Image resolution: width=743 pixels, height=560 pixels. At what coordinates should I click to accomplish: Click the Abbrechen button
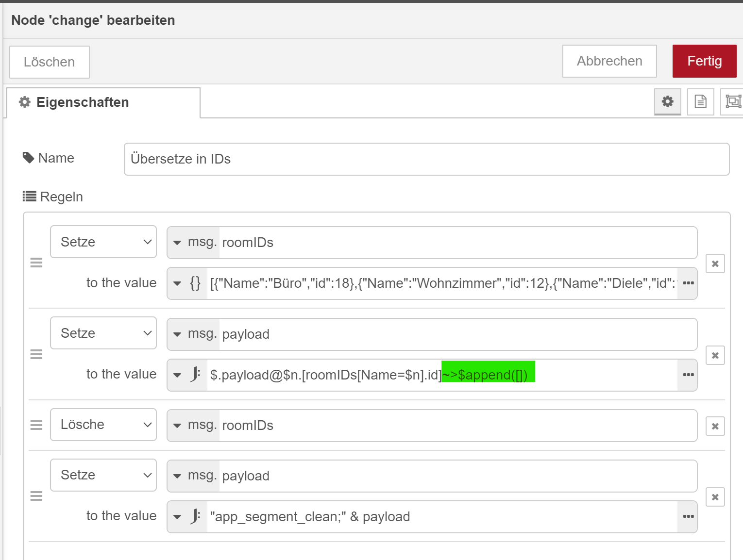(x=609, y=61)
